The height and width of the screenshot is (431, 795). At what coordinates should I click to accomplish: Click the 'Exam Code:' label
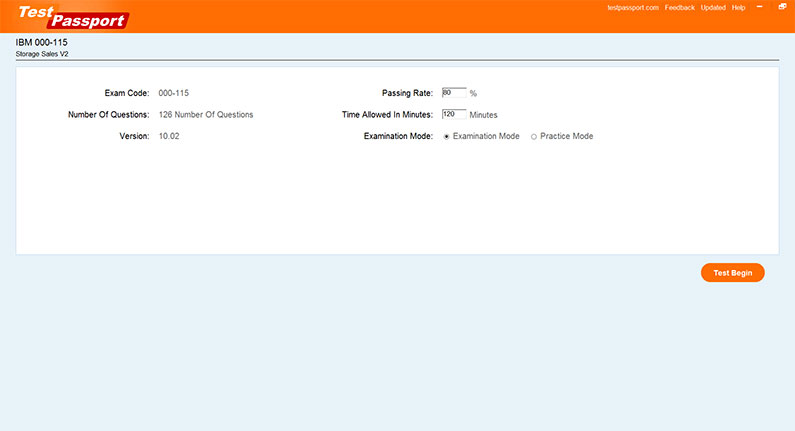[127, 93]
